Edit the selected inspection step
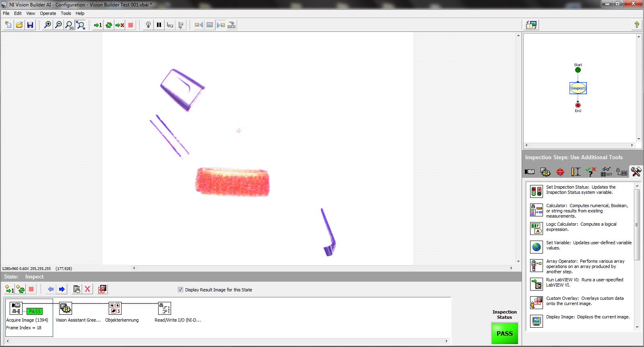 pos(76,289)
